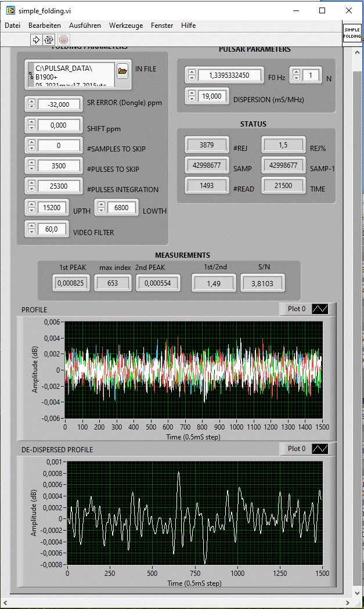Click the UPTH stepper arrows
The width and height of the screenshot is (364, 609).
(x=32, y=207)
